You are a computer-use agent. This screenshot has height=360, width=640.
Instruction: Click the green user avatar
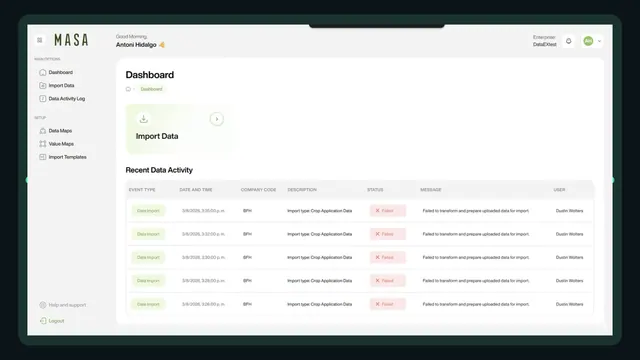click(x=588, y=41)
